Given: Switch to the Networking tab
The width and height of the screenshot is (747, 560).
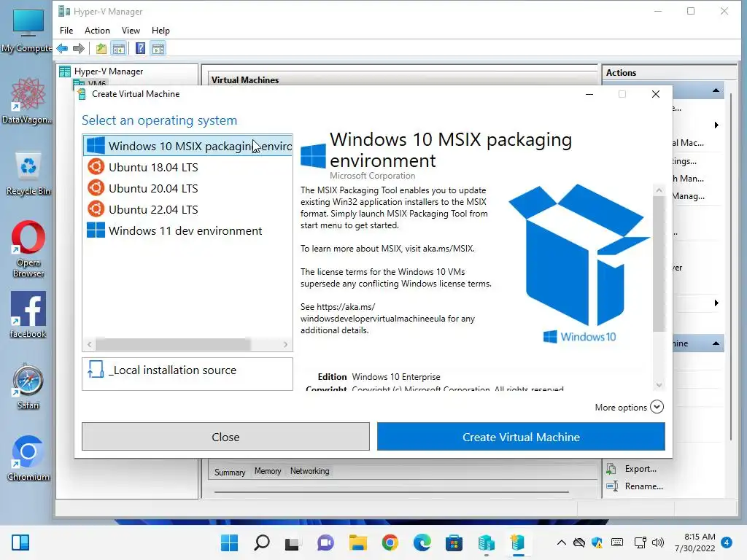Looking at the screenshot, I should click(309, 471).
